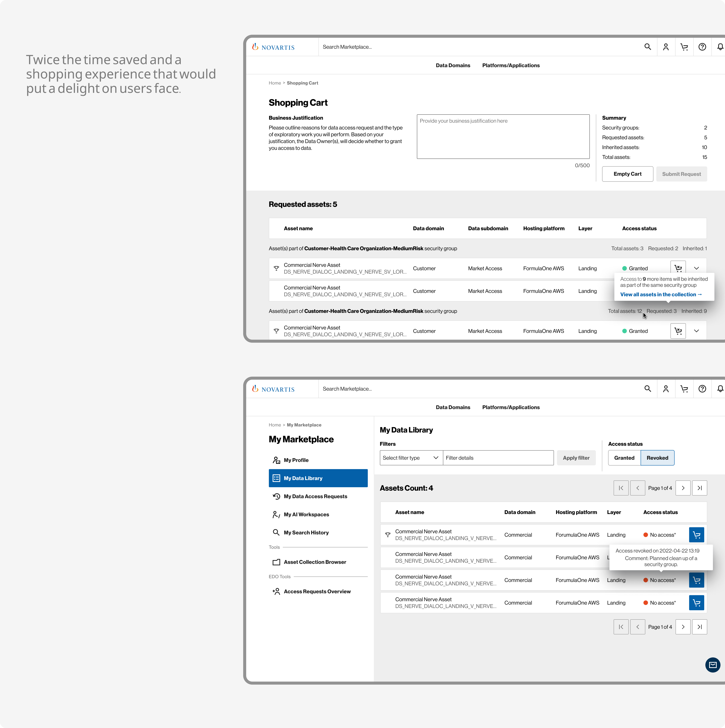Expand first Granted asset row chevron

tap(696, 268)
